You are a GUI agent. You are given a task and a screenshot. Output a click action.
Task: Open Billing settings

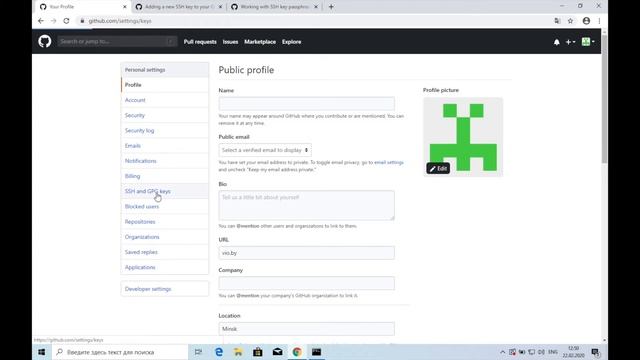[x=165, y=176]
